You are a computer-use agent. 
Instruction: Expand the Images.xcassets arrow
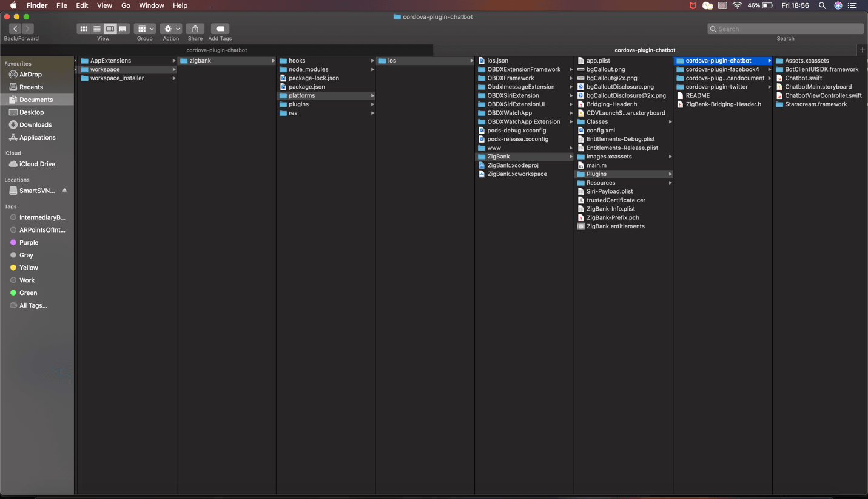670,157
